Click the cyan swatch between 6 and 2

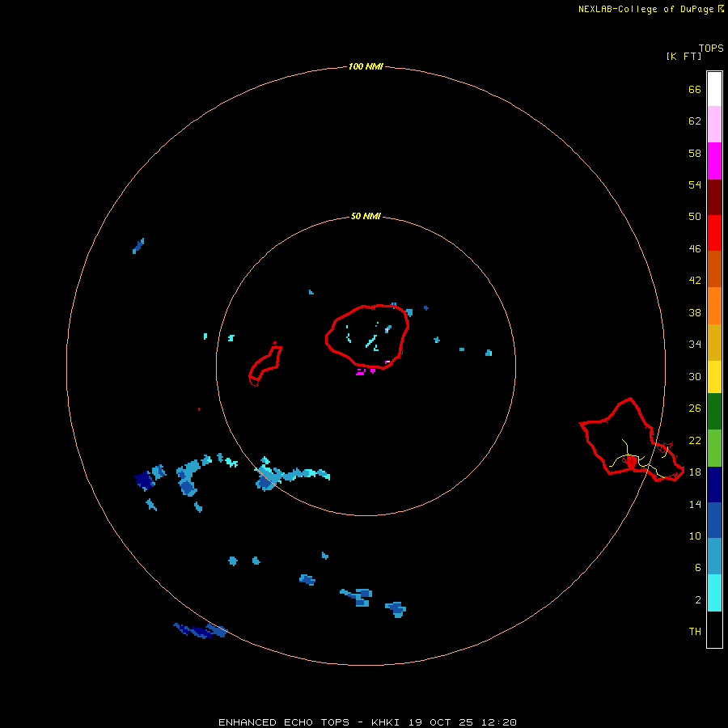[x=714, y=592]
